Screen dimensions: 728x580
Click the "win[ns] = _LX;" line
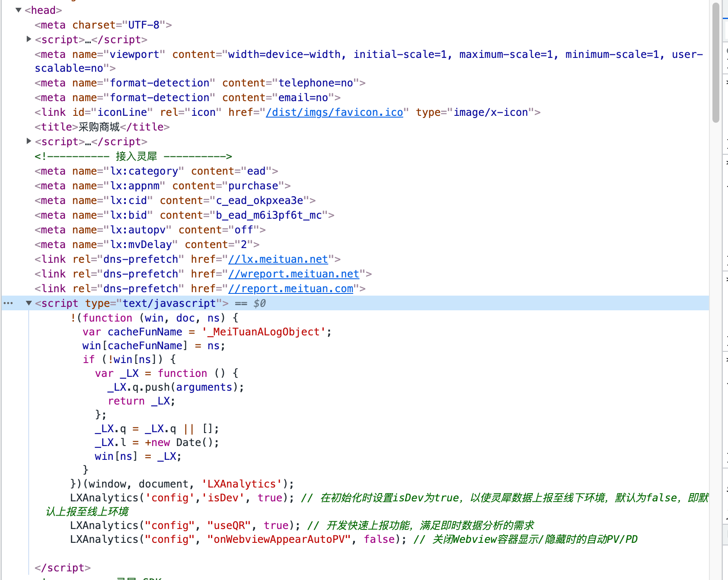(x=138, y=456)
